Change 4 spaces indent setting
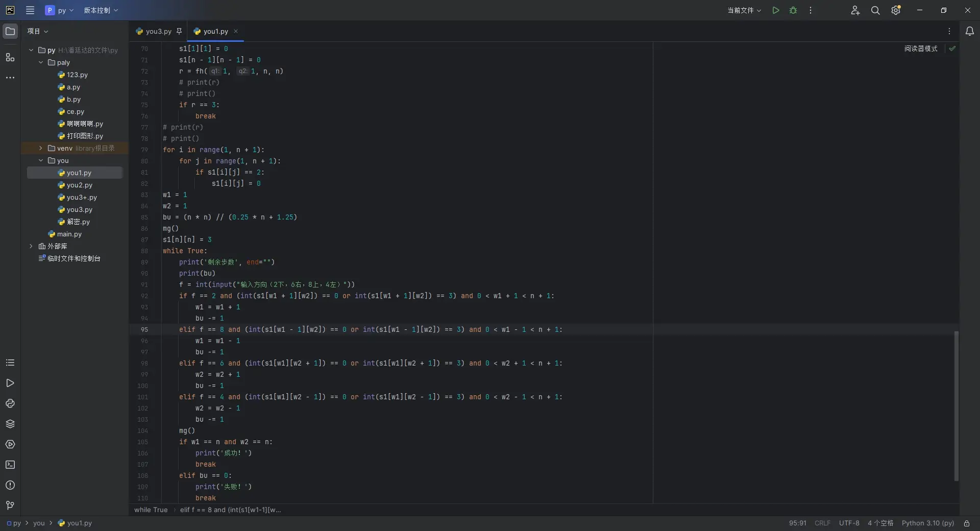 coord(880,523)
